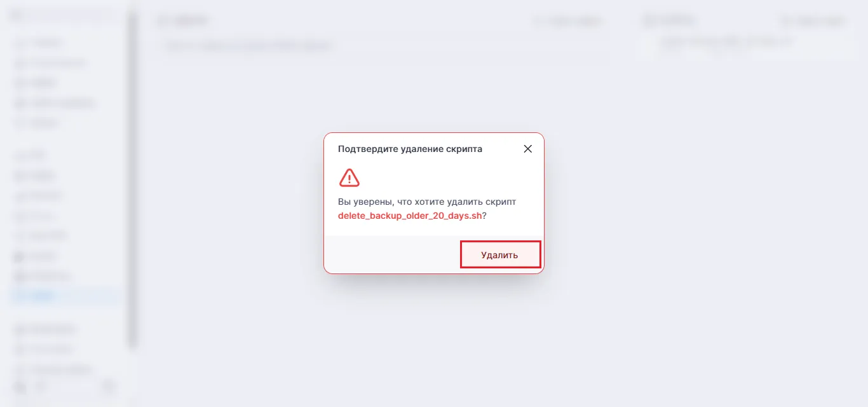Click the blurred button at the right panel's top-right

pos(813,21)
